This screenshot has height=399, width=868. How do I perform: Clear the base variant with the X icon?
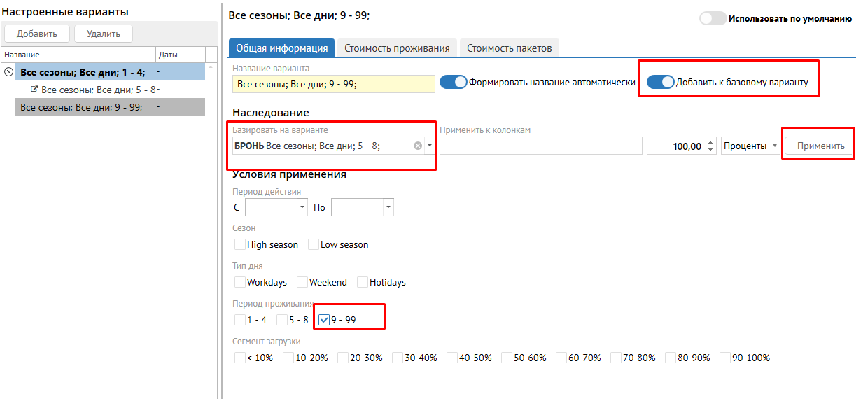click(x=418, y=146)
